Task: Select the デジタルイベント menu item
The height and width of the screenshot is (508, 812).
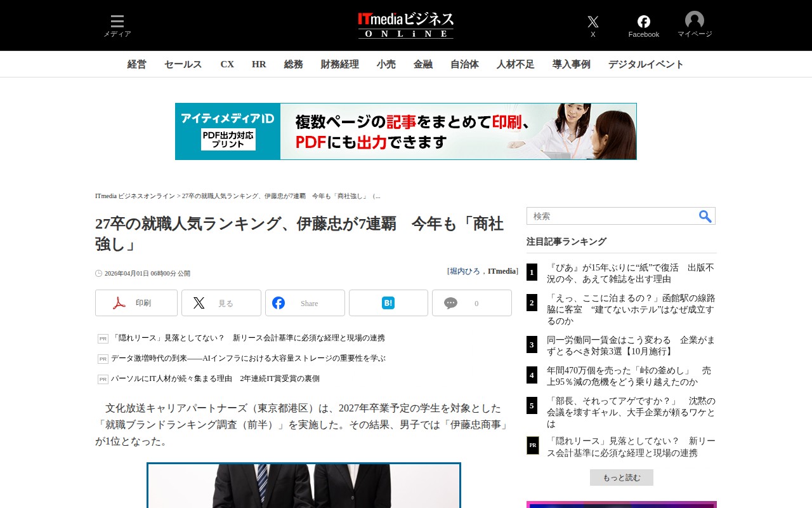Action: 646,64
